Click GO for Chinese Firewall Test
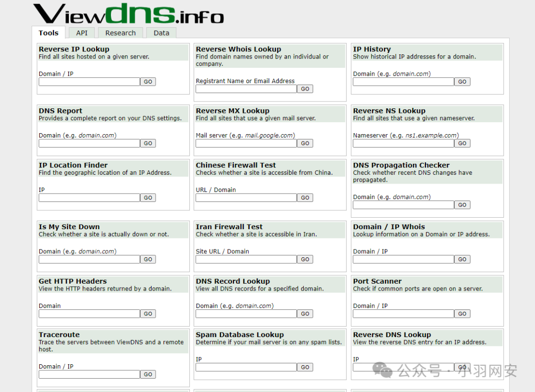 pyautogui.click(x=305, y=197)
